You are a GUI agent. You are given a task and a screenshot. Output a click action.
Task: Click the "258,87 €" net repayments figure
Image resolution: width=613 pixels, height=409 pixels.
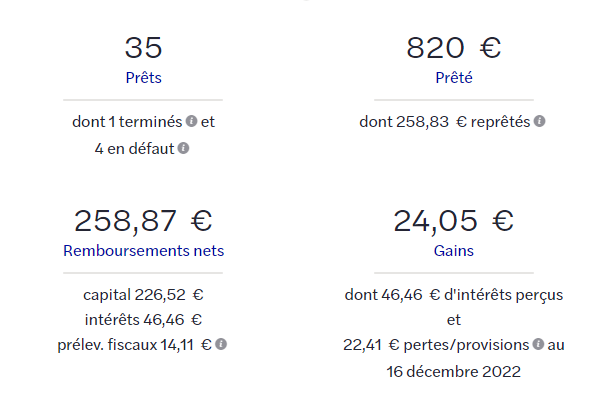[143, 221]
